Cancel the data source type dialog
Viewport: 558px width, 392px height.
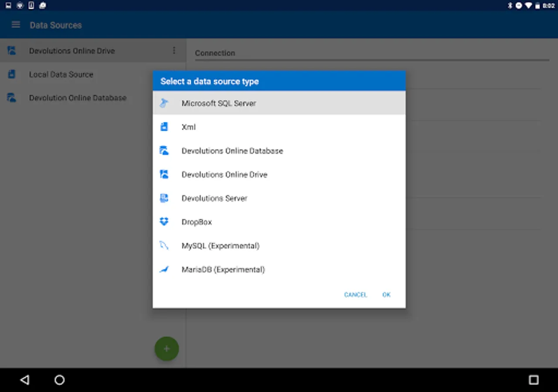(356, 295)
